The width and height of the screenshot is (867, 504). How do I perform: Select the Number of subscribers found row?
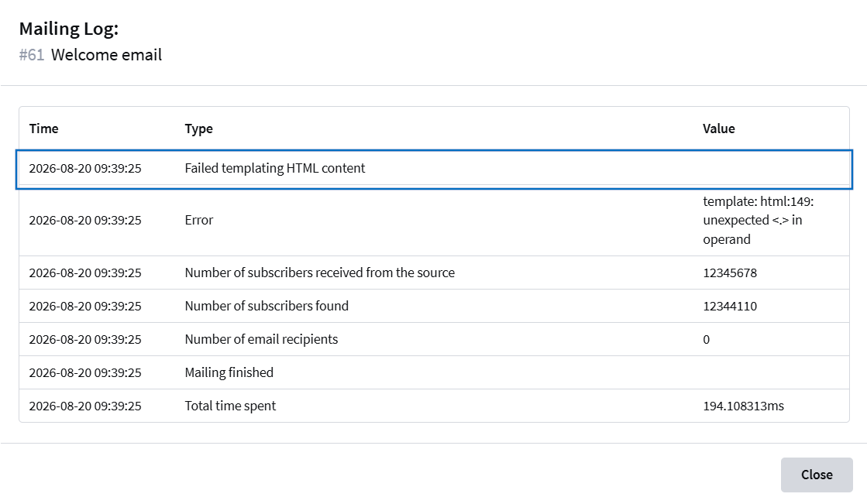coord(434,306)
